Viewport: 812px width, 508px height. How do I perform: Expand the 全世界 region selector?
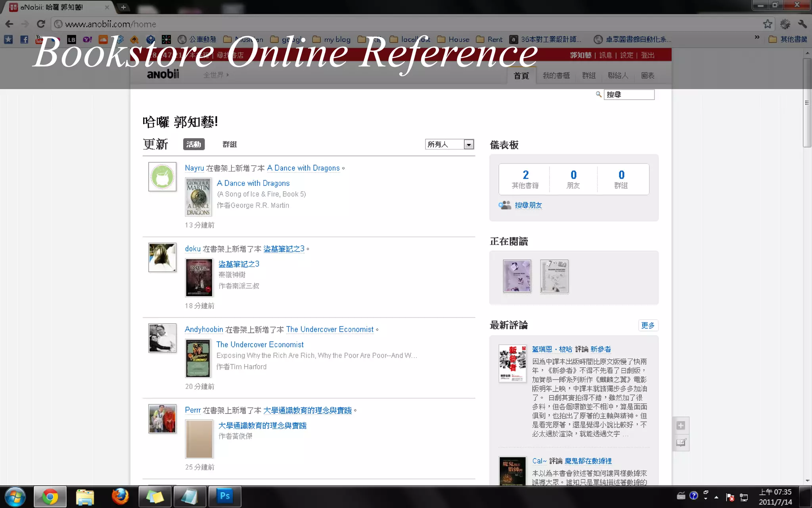(216, 75)
